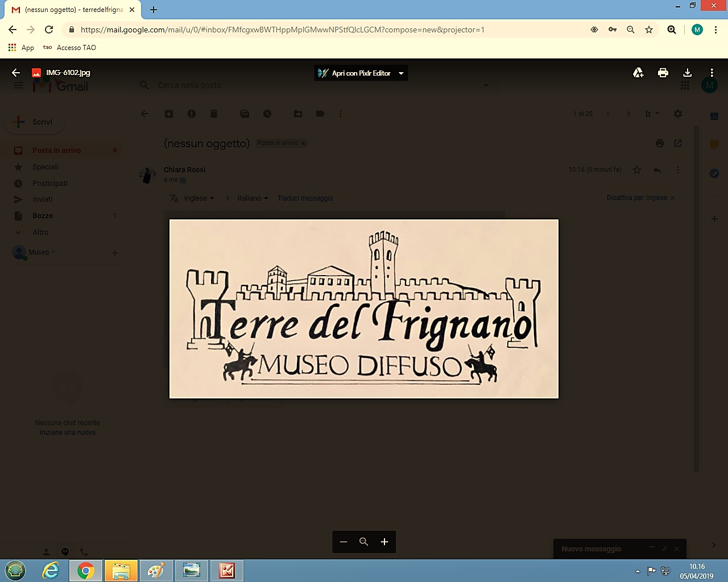The width and height of the screenshot is (728, 582).
Task: Show hidden system tray icons
Action: [638, 571]
